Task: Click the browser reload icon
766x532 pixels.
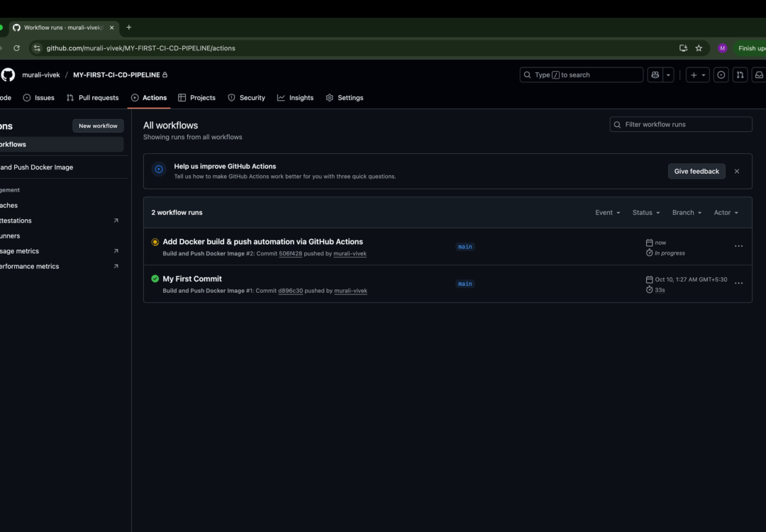Action: tap(16, 48)
